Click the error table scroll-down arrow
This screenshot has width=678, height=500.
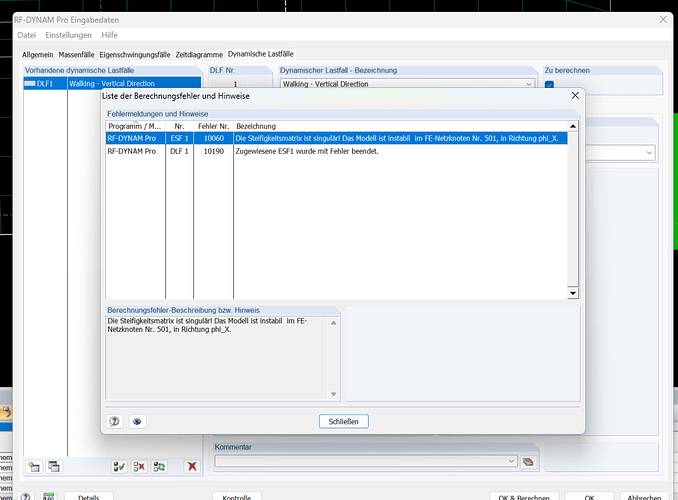click(572, 293)
